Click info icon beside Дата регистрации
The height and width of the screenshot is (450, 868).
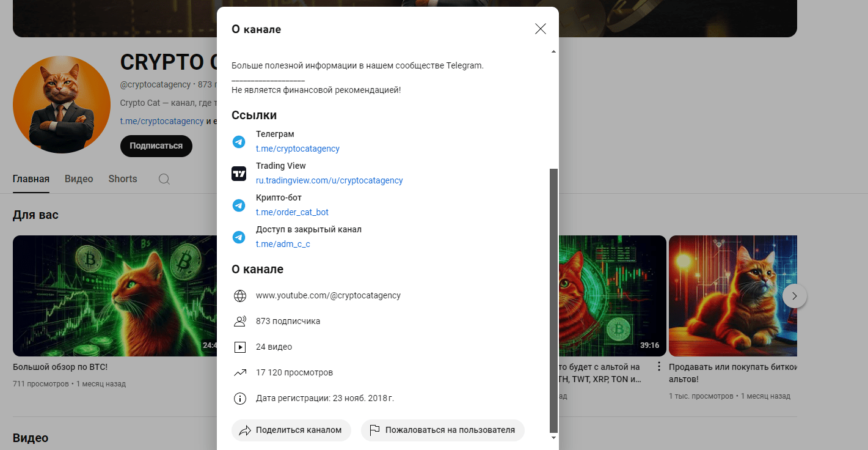coord(240,399)
